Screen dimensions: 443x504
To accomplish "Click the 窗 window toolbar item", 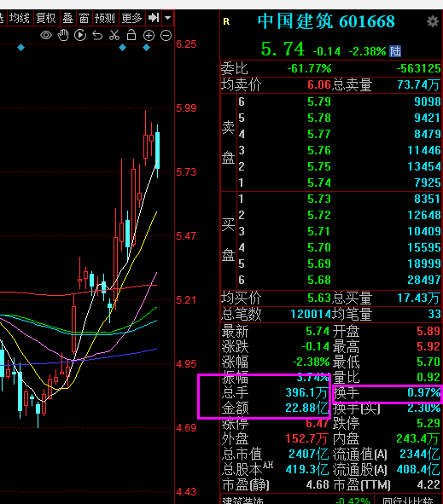I will click(84, 18).
